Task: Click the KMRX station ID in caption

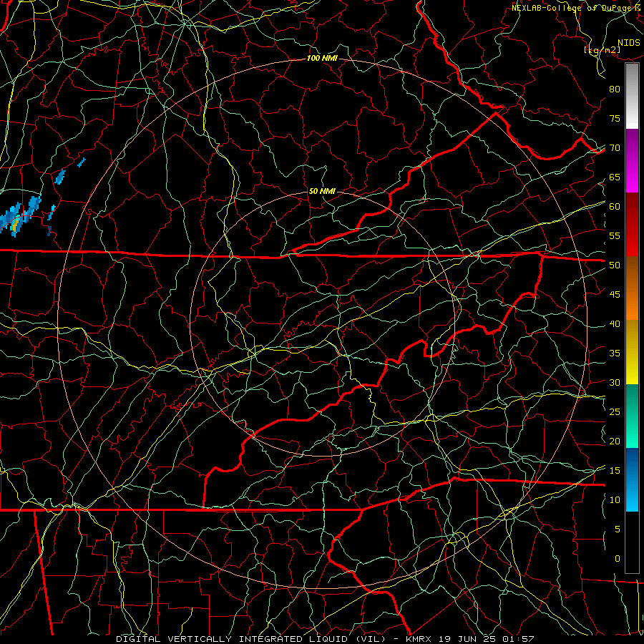Action: click(419, 639)
